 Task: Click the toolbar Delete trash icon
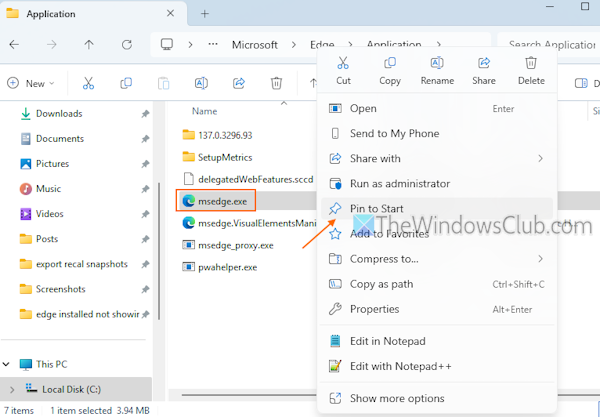276,83
